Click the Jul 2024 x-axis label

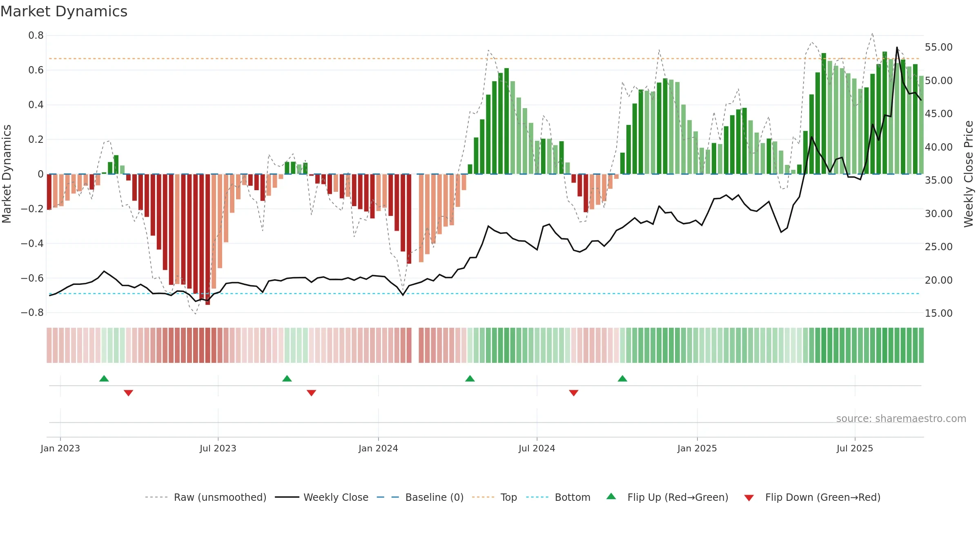click(537, 448)
